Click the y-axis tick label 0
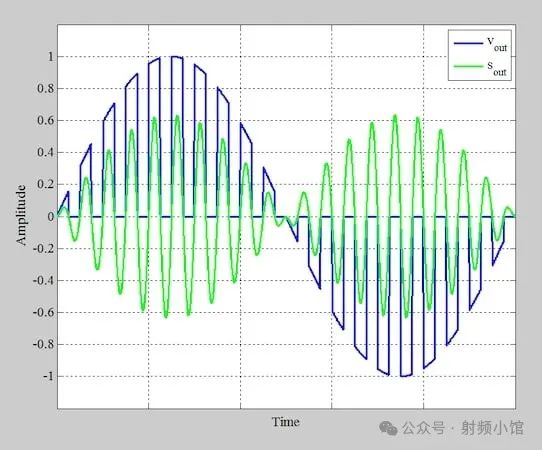Screen dimensions: 542x450 tap(51, 217)
